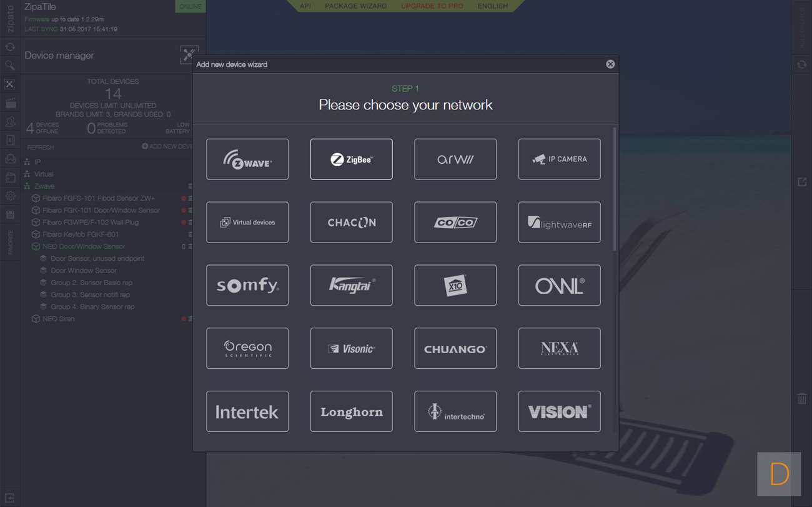Open the search icon in left sidebar
Screen dimensions: 812x507
(x=10, y=65)
